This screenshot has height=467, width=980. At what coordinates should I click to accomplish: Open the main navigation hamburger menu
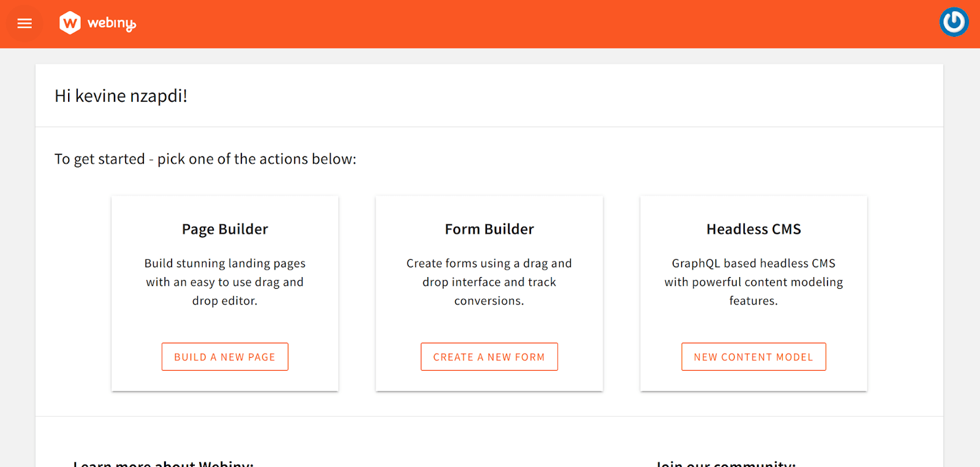(x=24, y=23)
